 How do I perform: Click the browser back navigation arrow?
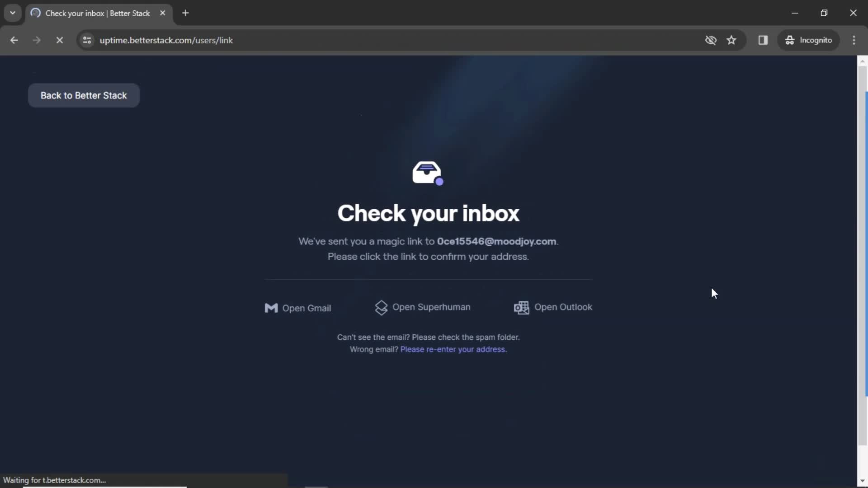(x=14, y=40)
